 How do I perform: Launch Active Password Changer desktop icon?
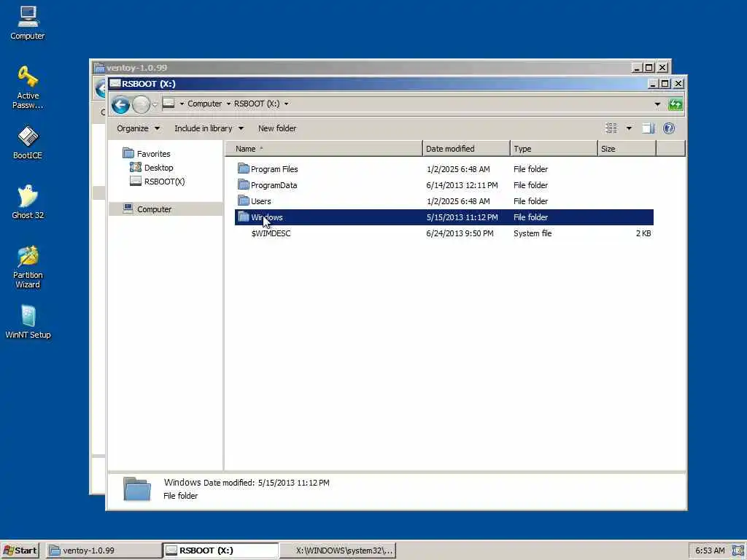pos(28,87)
